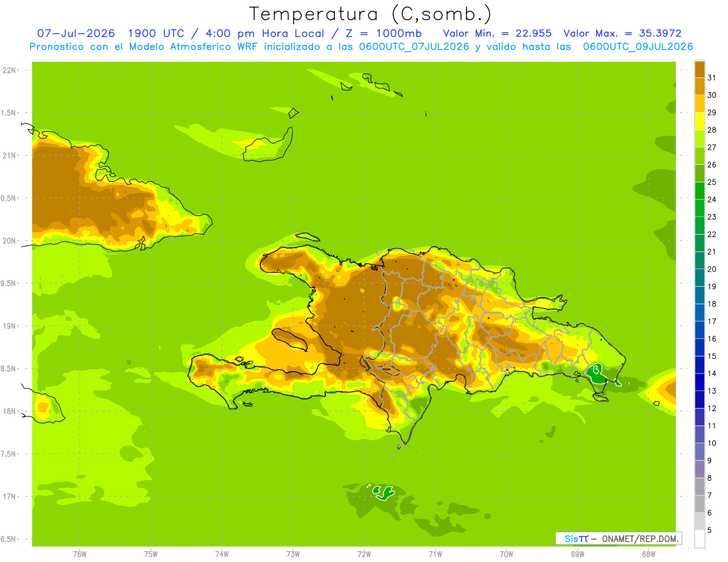Click the '17N' latitude label
This screenshot has height=562, width=728.
9,497
